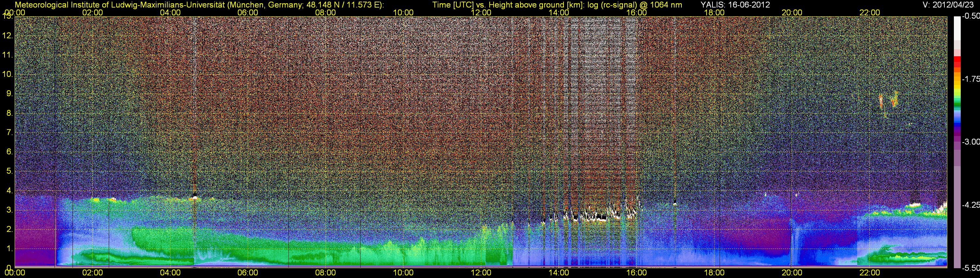This screenshot has height=278, width=980.
Task: Click the 3 km height axis label
Action: [9, 210]
